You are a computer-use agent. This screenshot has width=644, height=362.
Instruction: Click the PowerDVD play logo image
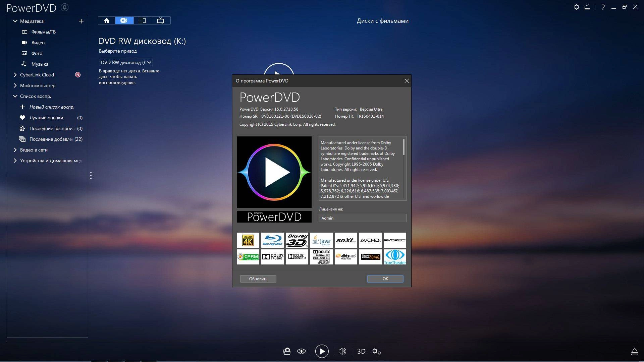[274, 172]
